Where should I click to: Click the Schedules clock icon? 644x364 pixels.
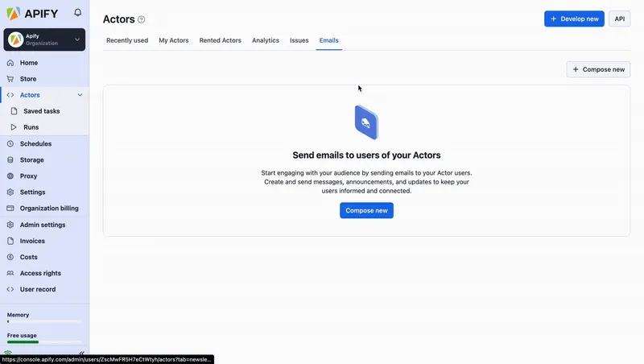click(x=10, y=144)
